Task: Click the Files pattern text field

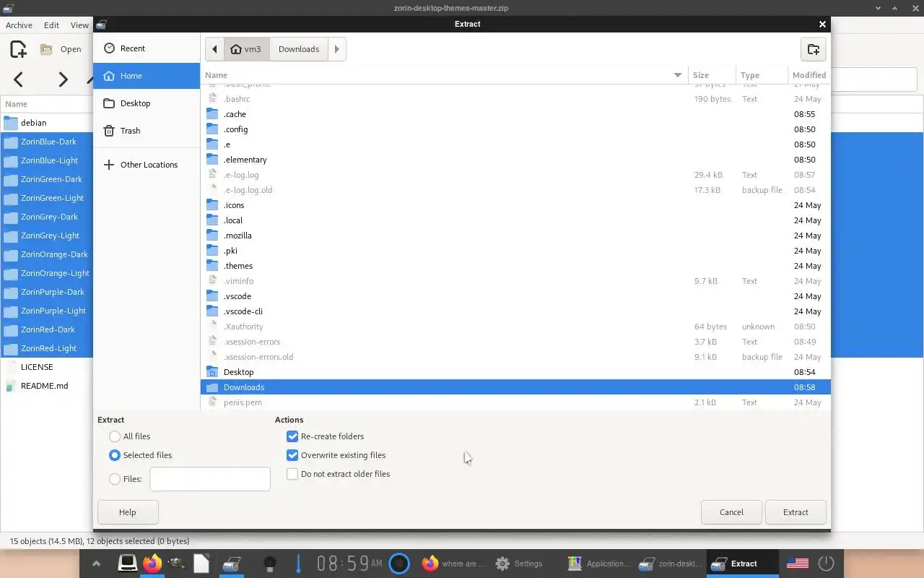Action: point(210,479)
